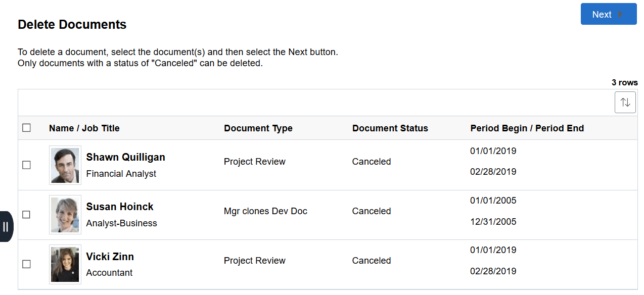Click the arrow on the Next button
The height and width of the screenshot is (295, 644).
[620, 15]
